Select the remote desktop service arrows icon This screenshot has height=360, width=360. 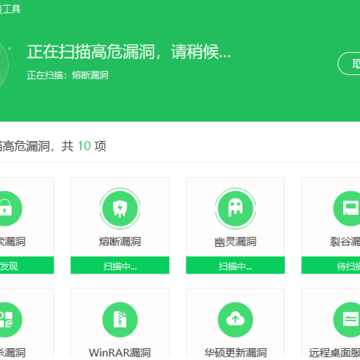[347, 320]
